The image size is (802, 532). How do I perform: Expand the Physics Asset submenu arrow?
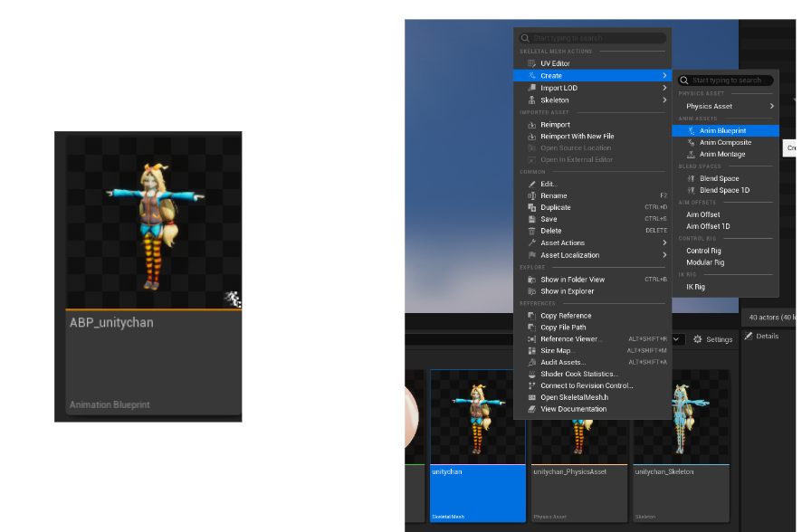(x=772, y=106)
